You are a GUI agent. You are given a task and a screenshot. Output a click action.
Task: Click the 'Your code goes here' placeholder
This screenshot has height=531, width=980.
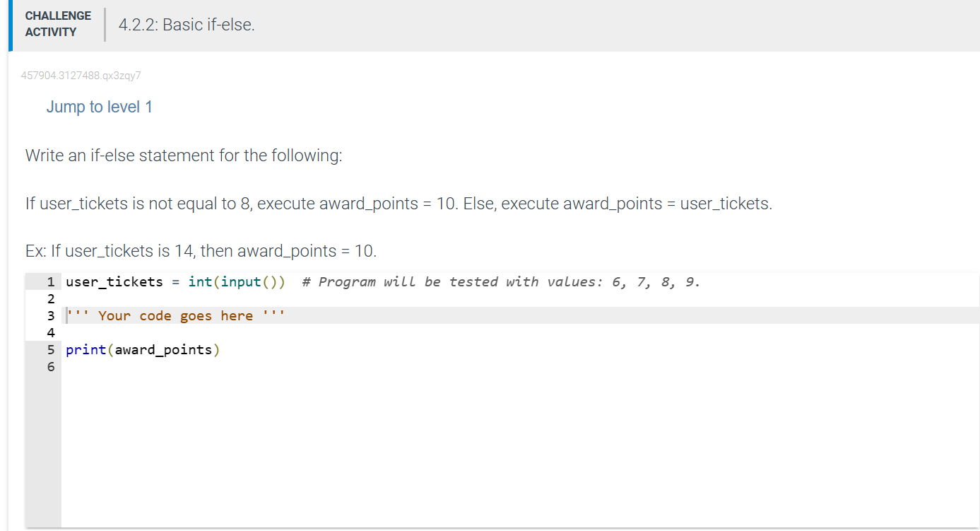click(x=175, y=315)
